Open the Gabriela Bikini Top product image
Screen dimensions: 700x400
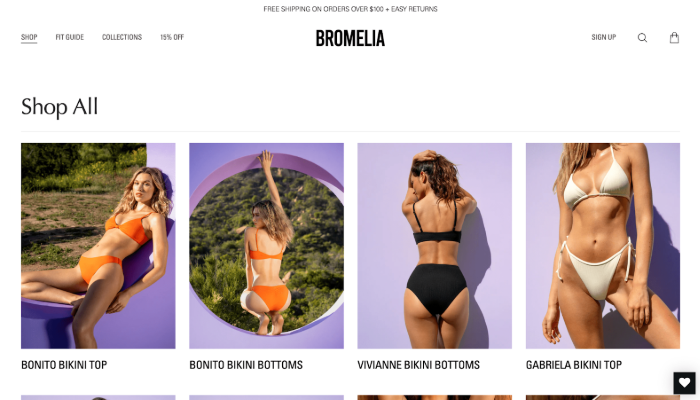pyautogui.click(x=603, y=246)
